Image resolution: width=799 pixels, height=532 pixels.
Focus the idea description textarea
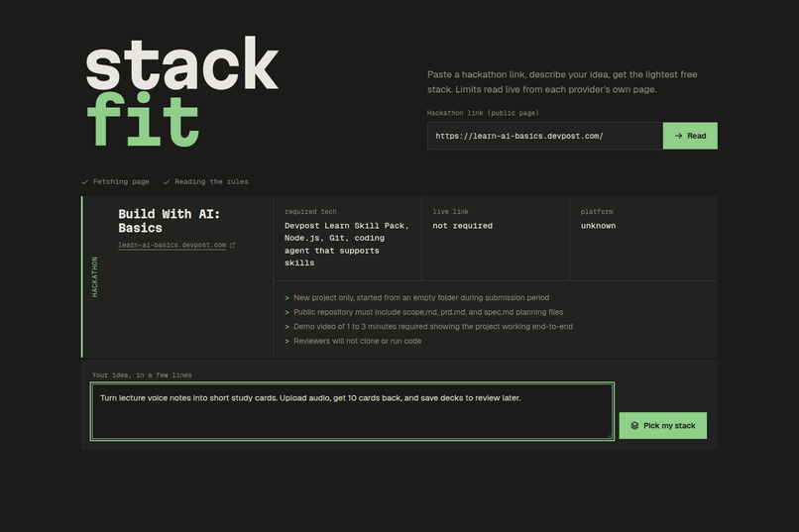352,411
